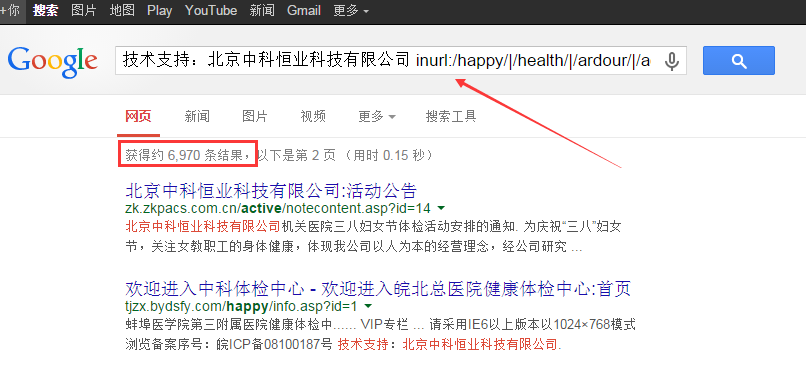Open Gmail in the top bar
Image resolution: width=806 pixels, height=365 pixels.
304,10
